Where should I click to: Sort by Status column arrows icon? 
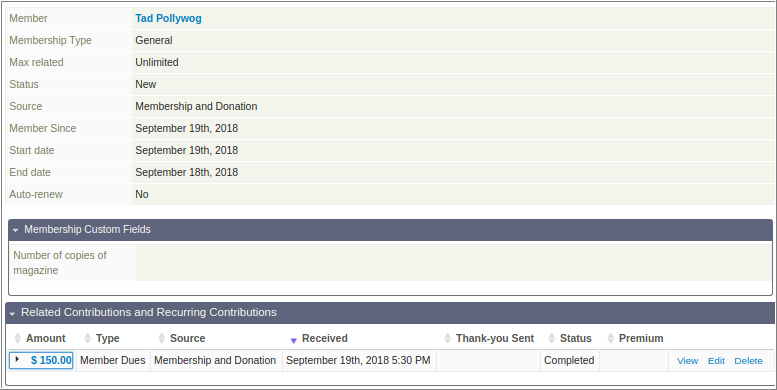point(552,338)
